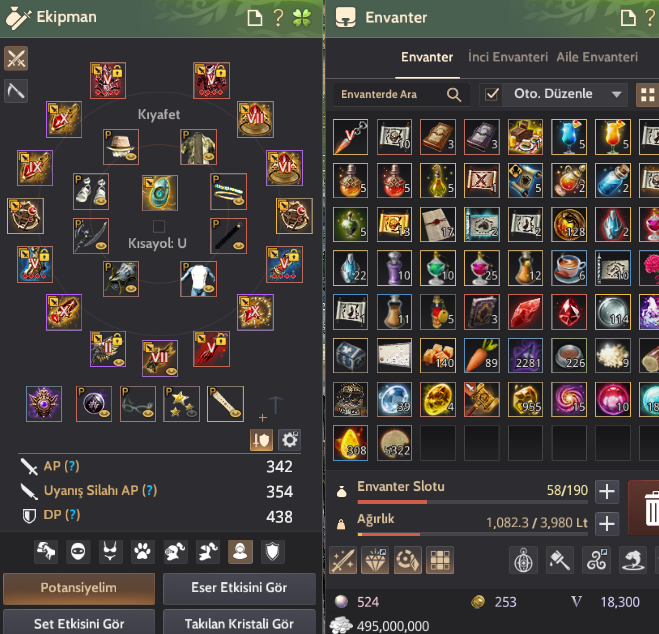This screenshot has height=634, width=659.
Task: Click the diamond crystal icon in inventory toolbar
Action: pyautogui.click(x=375, y=560)
